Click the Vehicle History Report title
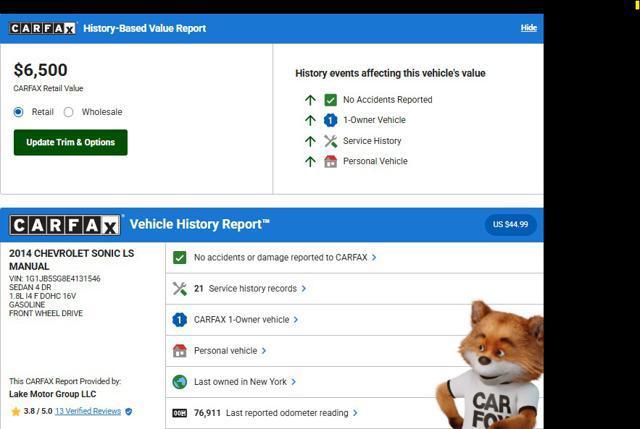This screenshot has width=640, height=429. click(200, 224)
